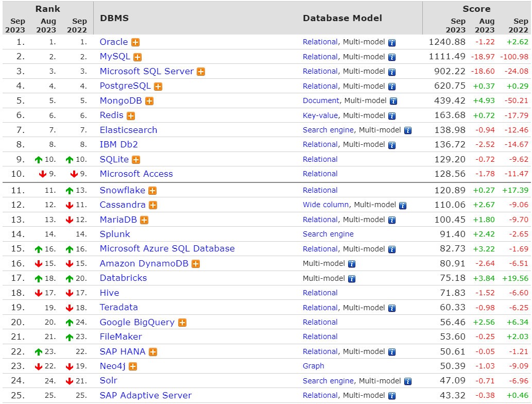
Task: Open the Microsoft Azure SQL Database link
Action: (x=167, y=248)
